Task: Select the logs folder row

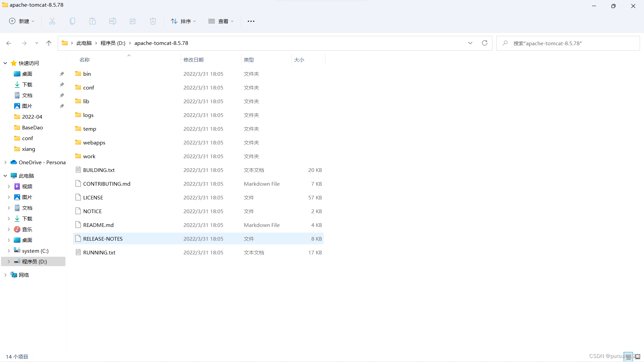Action: click(x=198, y=115)
